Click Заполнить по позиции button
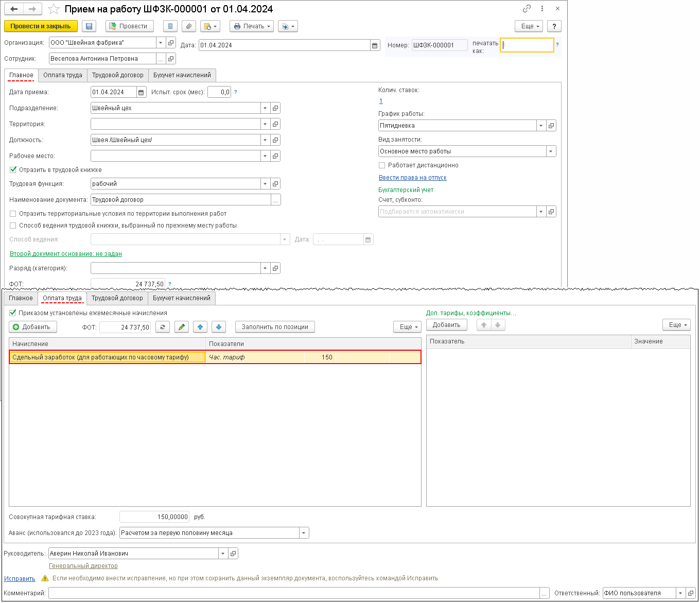The image size is (700, 603). (275, 327)
